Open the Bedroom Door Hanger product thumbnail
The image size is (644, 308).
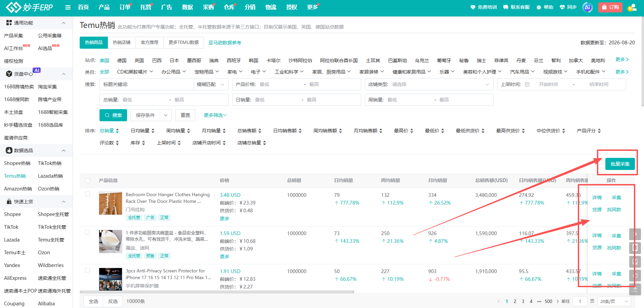(111, 203)
